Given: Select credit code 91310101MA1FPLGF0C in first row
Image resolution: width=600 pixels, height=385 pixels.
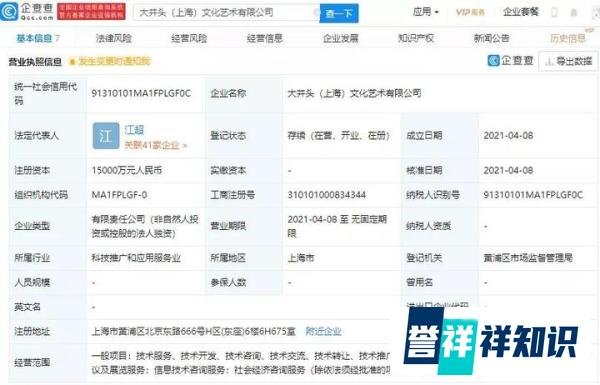Looking at the screenshot, I should (x=141, y=93).
